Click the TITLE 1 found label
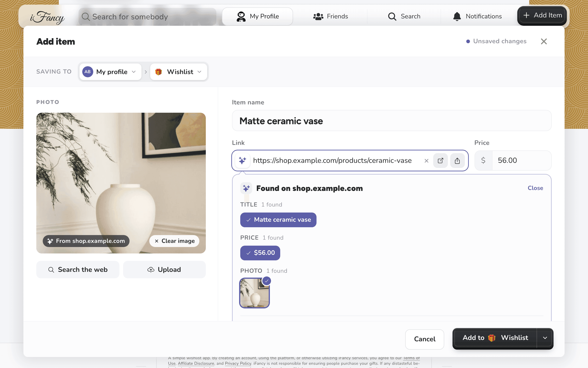This screenshot has width=588, height=368. (x=261, y=204)
